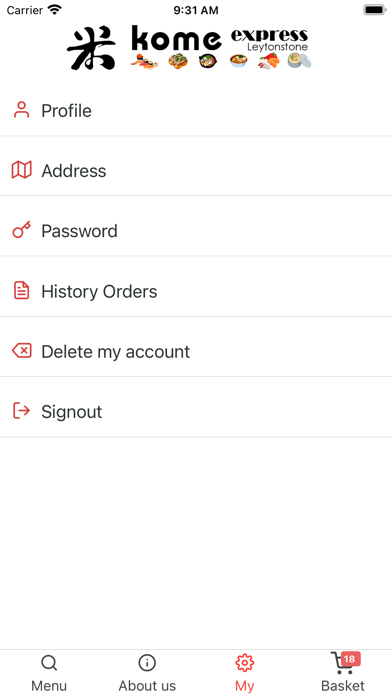
Task: Tap the gear icon above My
Action: [x=245, y=663]
